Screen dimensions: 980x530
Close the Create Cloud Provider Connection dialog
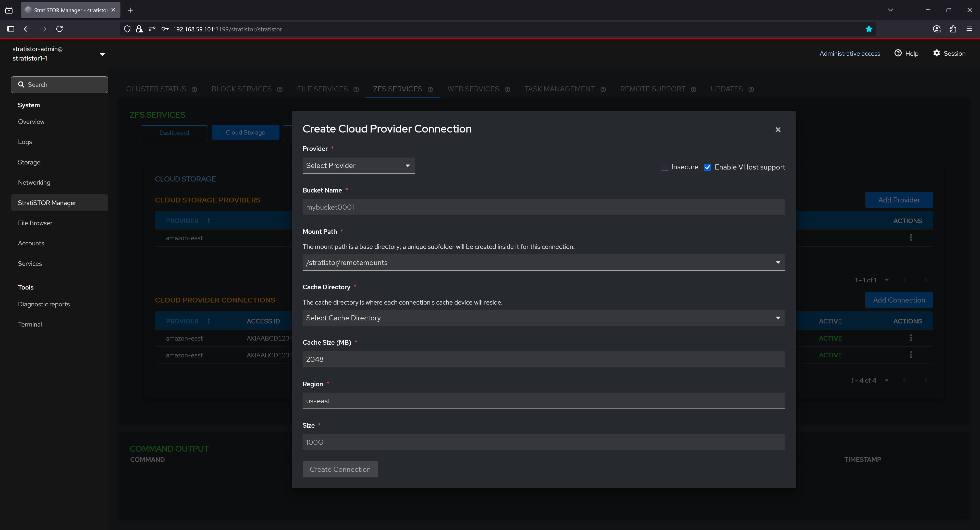click(x=778, y=130)
